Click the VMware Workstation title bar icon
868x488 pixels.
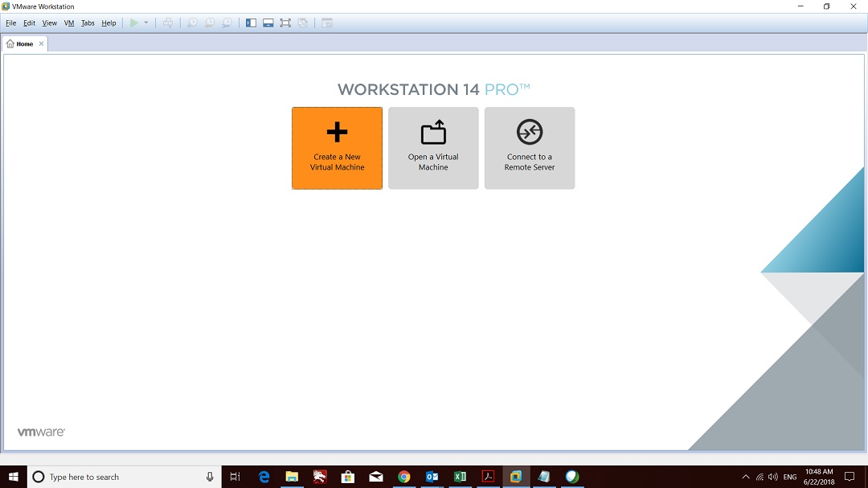click(6, 6)
